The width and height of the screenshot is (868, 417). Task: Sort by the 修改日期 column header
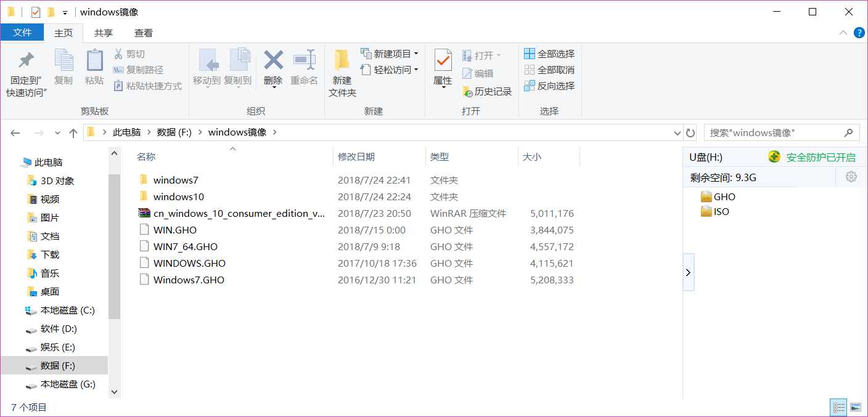pos(356,157)
